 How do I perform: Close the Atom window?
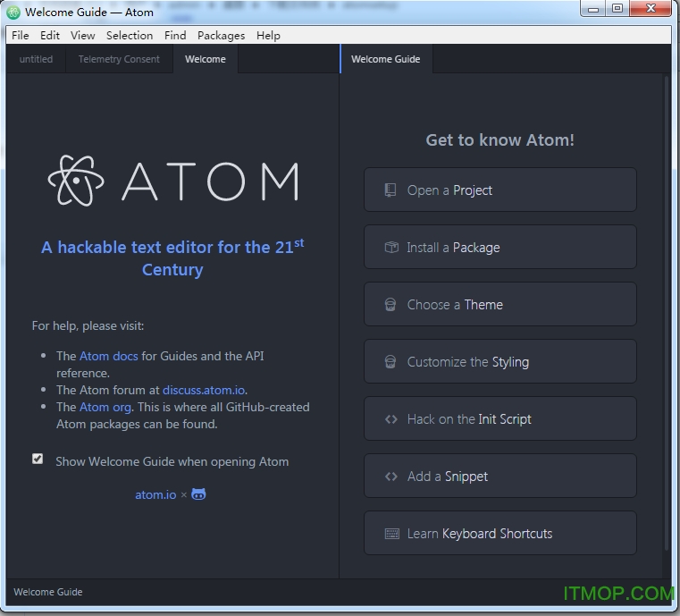click(x=651, y=9)
